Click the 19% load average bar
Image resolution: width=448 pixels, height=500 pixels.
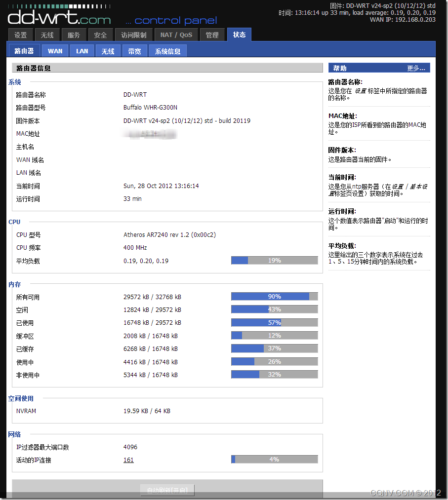(x=275, y=261)
